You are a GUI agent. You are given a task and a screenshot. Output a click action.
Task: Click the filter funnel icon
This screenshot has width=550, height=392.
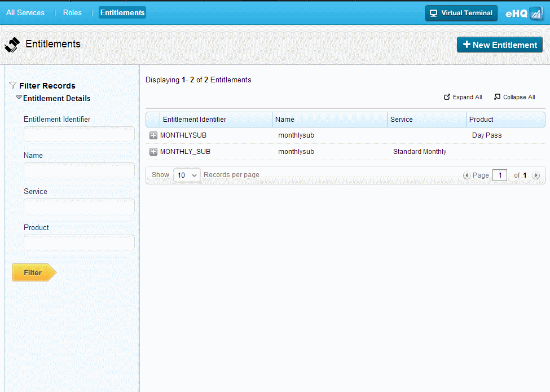[12, 86]
